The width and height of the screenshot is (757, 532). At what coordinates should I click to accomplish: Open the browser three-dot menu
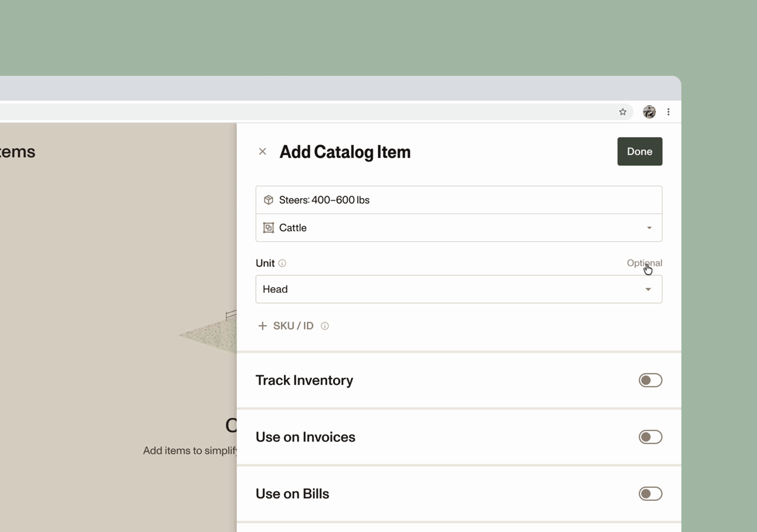(668, 112)
